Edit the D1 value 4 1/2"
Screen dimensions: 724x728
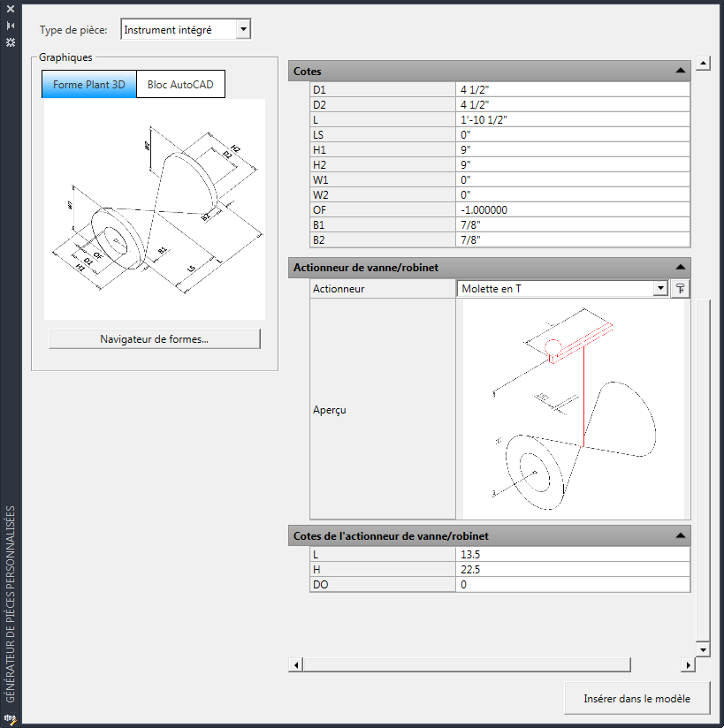click(573, 89)
